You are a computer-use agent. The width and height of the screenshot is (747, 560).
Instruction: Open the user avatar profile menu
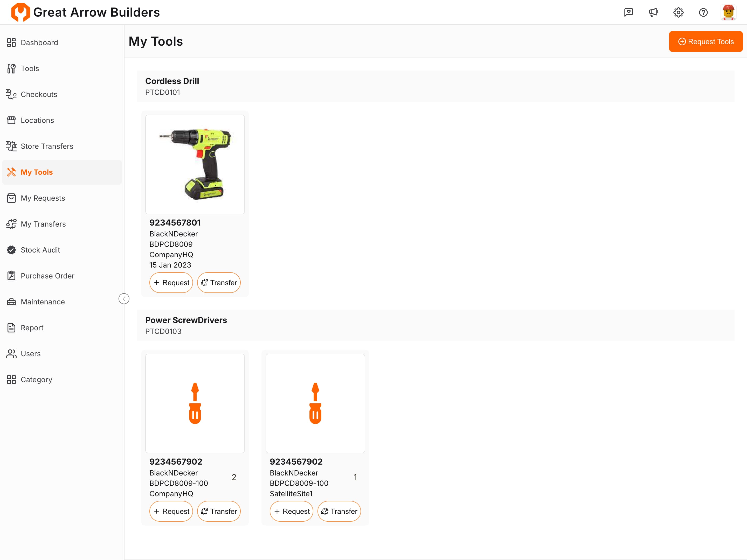coord(728,12)
